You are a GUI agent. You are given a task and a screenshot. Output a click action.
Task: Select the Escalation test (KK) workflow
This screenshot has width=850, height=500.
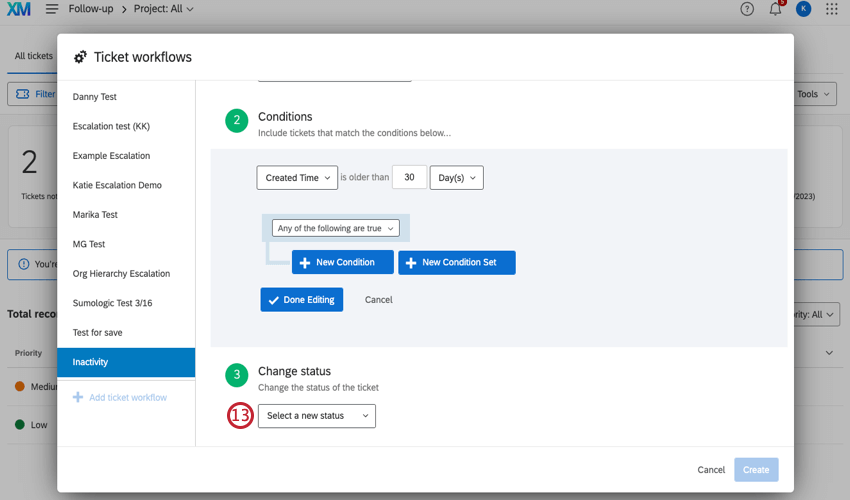point(126,126)
